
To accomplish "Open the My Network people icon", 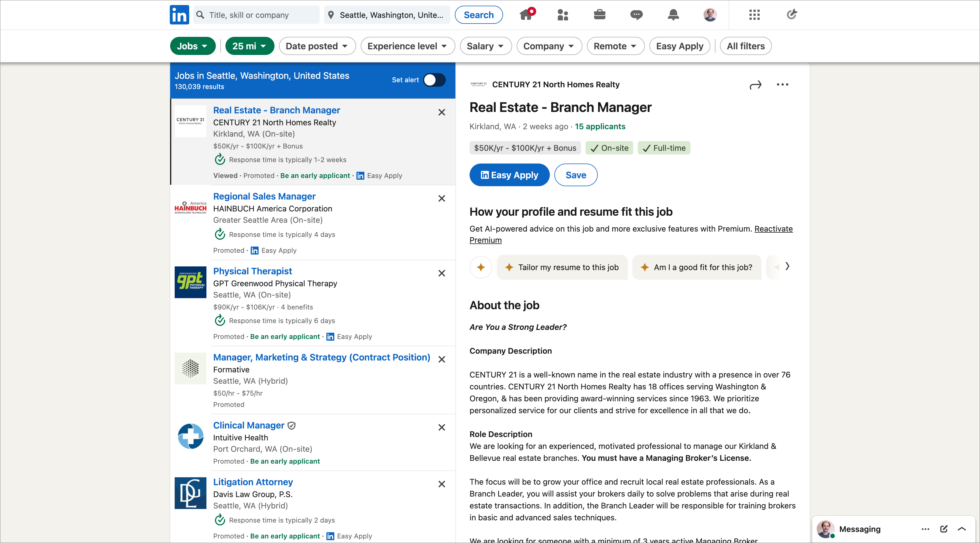I will click(x=562, y=15).
